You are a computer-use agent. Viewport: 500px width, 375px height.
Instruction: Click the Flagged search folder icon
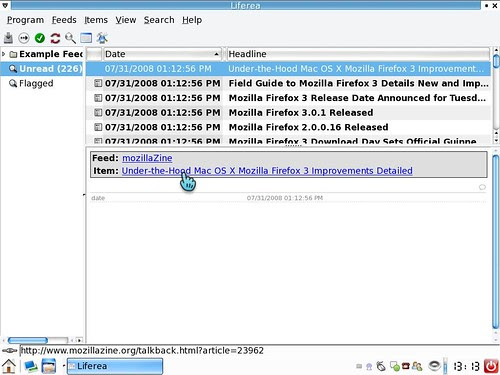click(13, 83)
